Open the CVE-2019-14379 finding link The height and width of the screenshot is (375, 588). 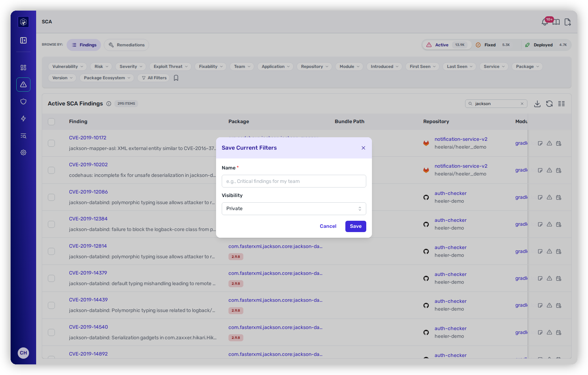pyautogui.click(x=88, y=273)
